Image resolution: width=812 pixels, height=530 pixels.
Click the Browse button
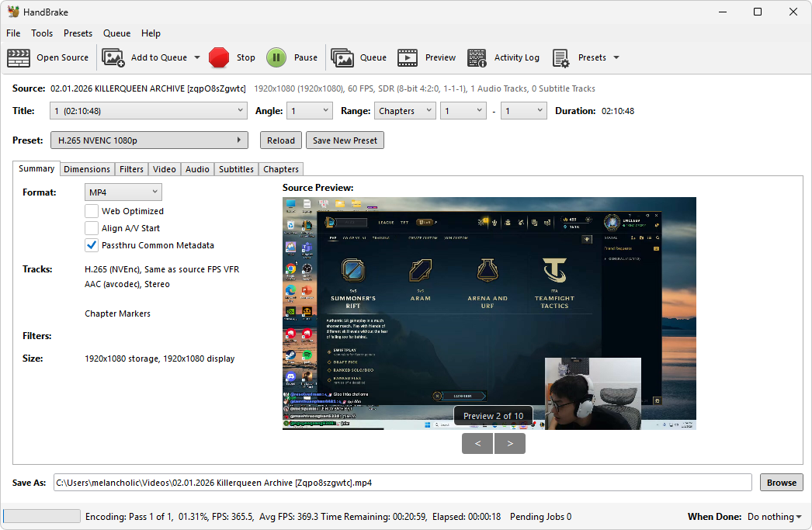[782, 483]
